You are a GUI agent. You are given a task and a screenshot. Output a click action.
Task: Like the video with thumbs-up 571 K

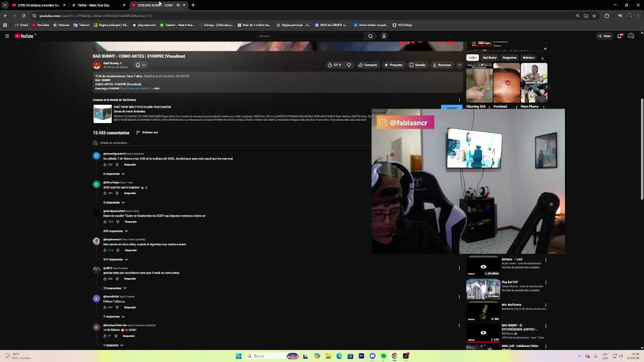335,65
